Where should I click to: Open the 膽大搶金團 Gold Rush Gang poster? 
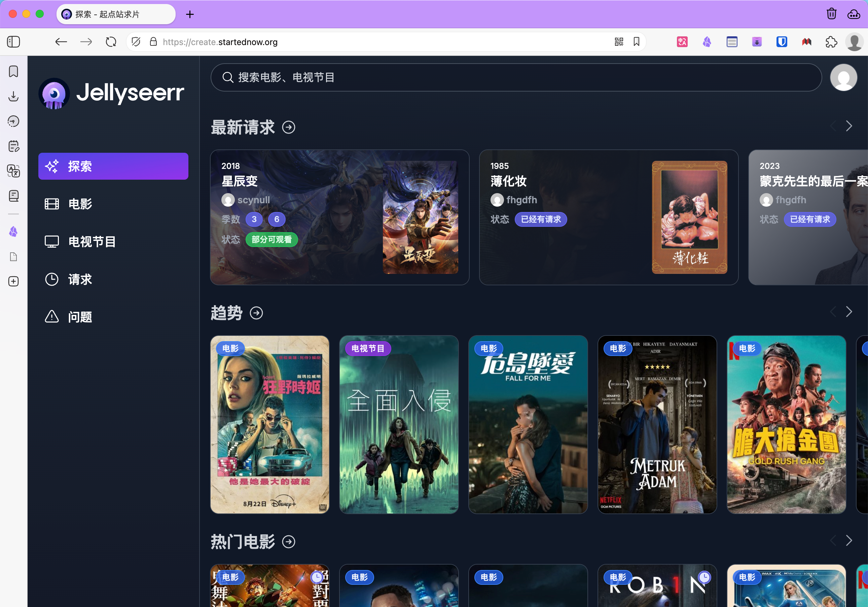tap(786, 425)
